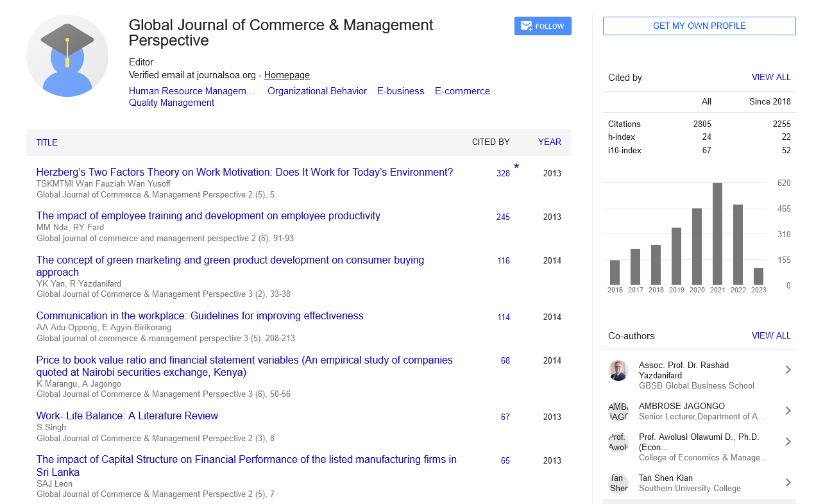Open Ambrose Jagongo co-author profile
Screen dimensions: 832x504
[682, 407]
